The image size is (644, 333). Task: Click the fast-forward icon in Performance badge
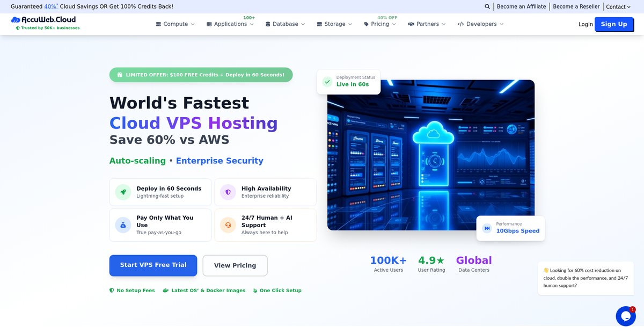pos(487,228)
